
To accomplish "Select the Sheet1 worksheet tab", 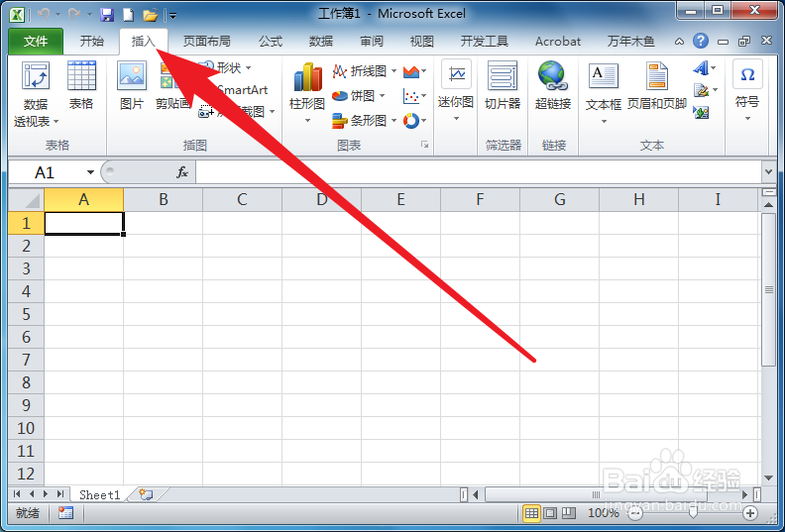I will pyautogui.click(x=100, y=495).
